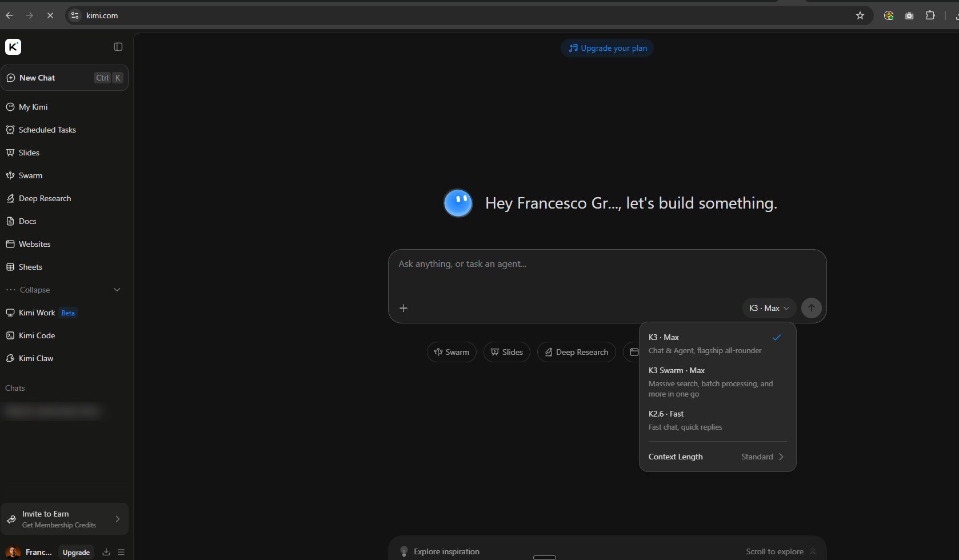Open Docs in the sidebar

(x=64, y=221)
